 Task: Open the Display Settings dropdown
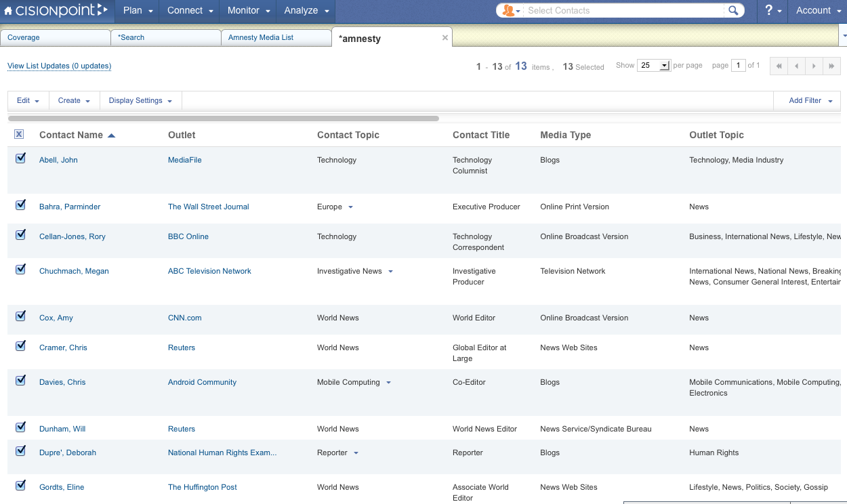click(140, 100)
